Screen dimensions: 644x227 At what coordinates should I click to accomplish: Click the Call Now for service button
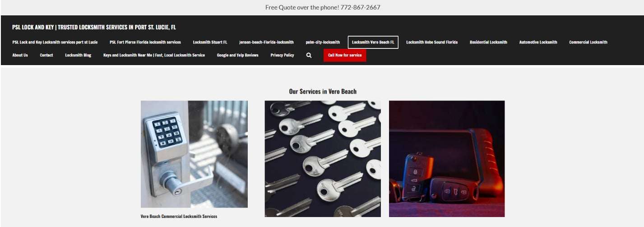point(345,55)
